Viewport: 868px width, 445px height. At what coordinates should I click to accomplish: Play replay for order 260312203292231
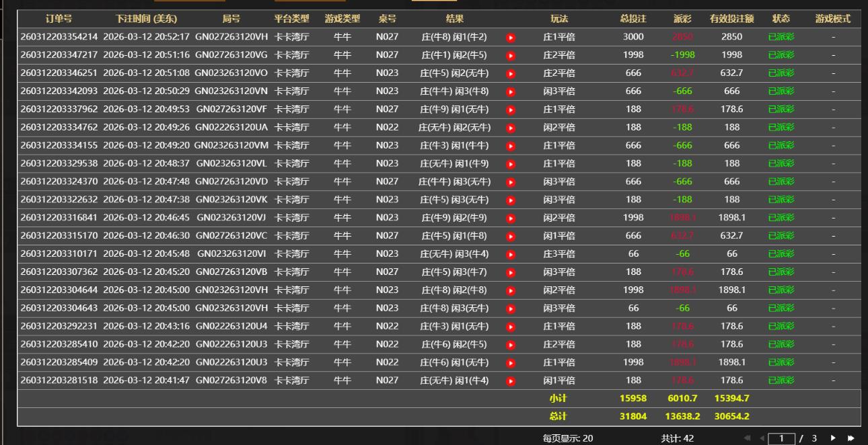click(510, 327)
